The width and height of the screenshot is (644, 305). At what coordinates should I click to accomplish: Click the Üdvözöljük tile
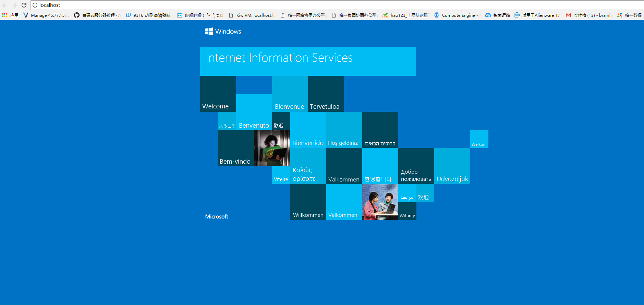click(x=452, y=166)
